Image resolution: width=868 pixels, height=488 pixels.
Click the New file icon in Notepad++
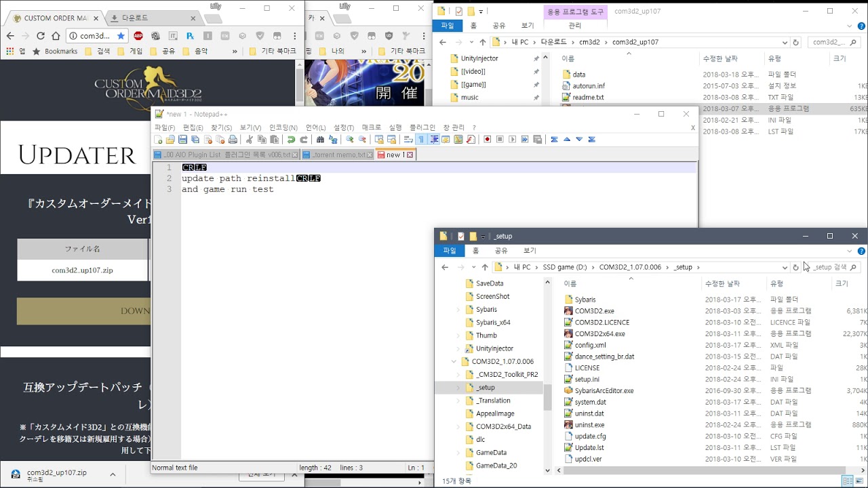point(158,140)
